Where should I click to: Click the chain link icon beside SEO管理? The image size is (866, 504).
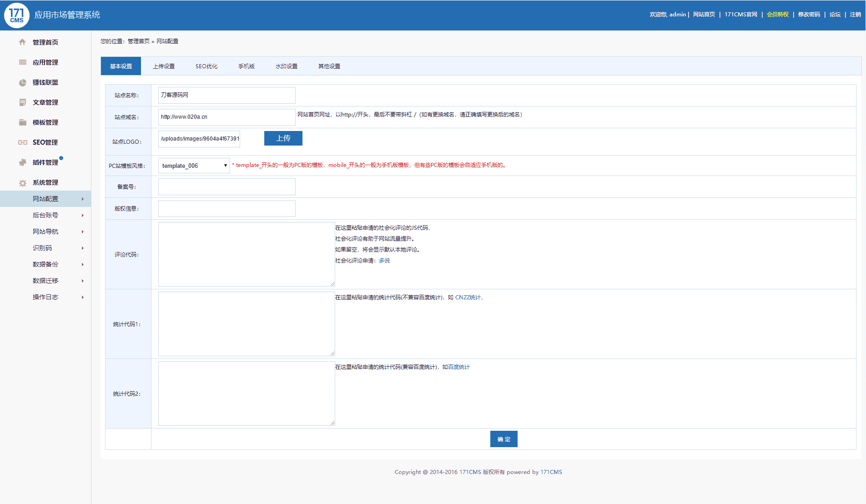point(22,142)
